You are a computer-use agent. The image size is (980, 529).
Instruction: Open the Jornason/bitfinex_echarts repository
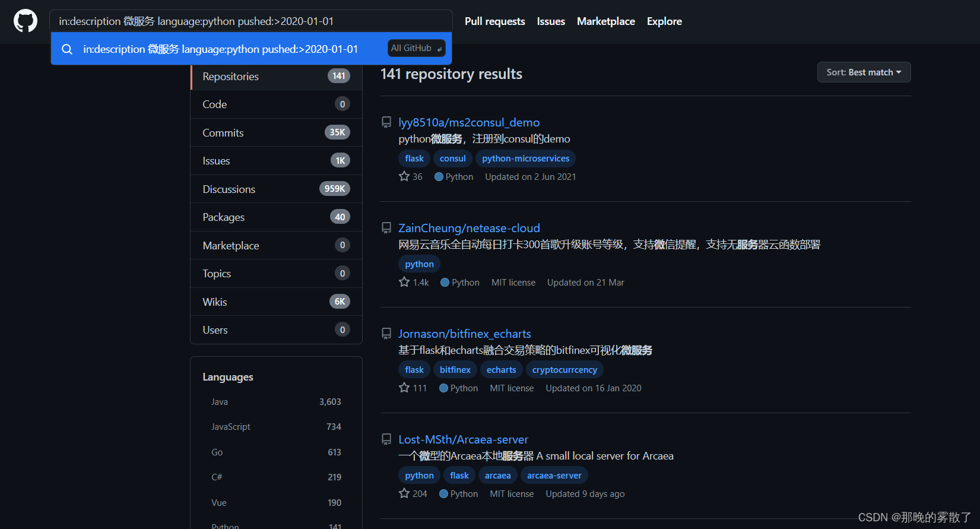coord(465,334)
